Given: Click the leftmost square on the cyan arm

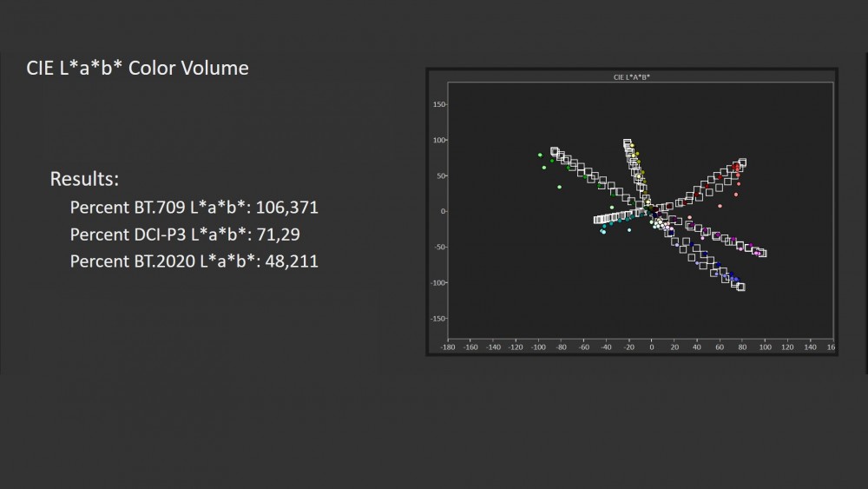Looking at the screenshot, I should click(597, 220).
